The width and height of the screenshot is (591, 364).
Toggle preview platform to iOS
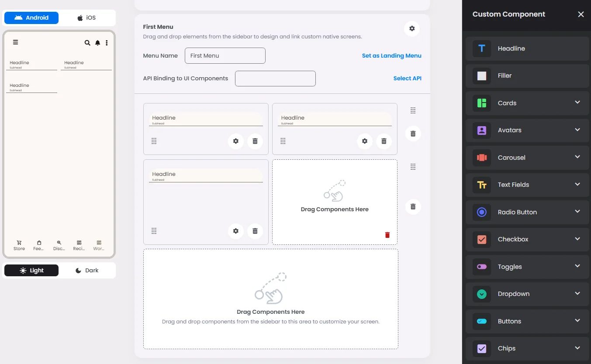(86, 18)
